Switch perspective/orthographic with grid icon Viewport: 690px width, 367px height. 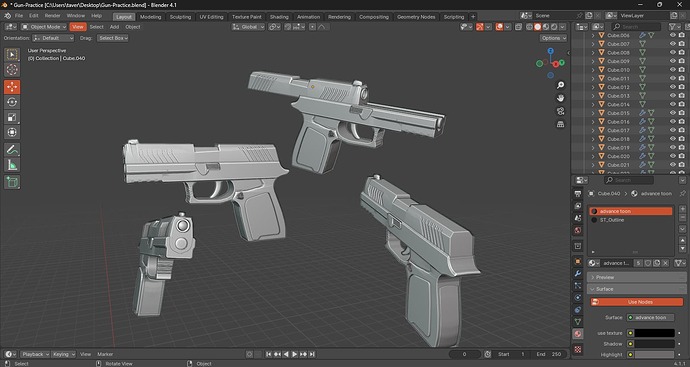click(560, 124)
